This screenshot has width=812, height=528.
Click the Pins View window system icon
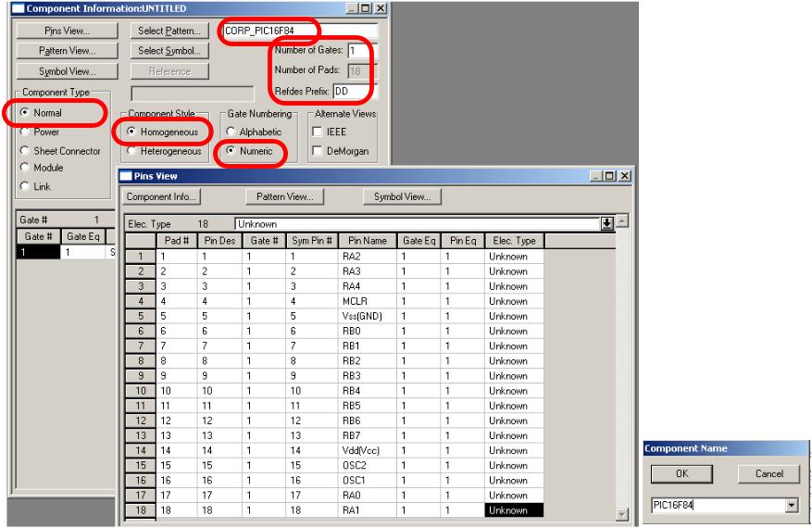click(x=126, y=176)
